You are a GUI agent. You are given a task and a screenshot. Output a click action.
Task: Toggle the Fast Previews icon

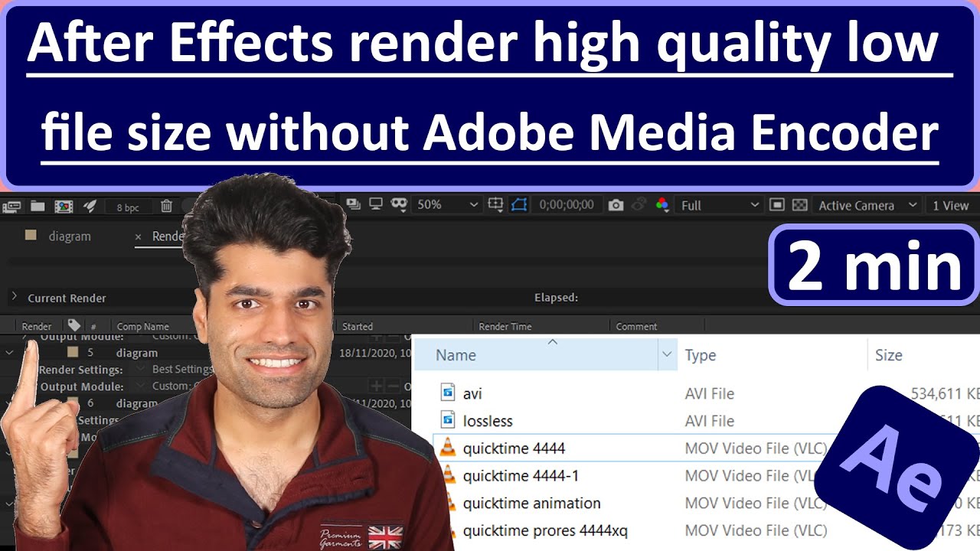pyautogui.click(x=776, y=205)
